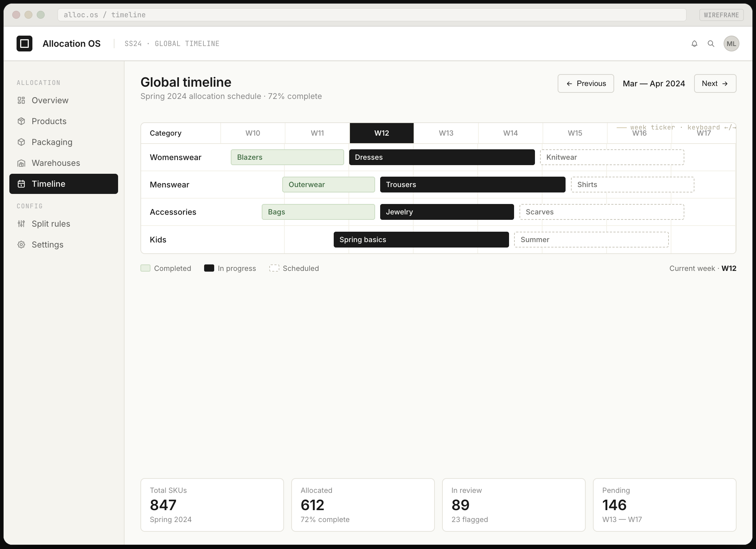Go to the Warehouses section
The image size is (756, 549).
(64, 163)
